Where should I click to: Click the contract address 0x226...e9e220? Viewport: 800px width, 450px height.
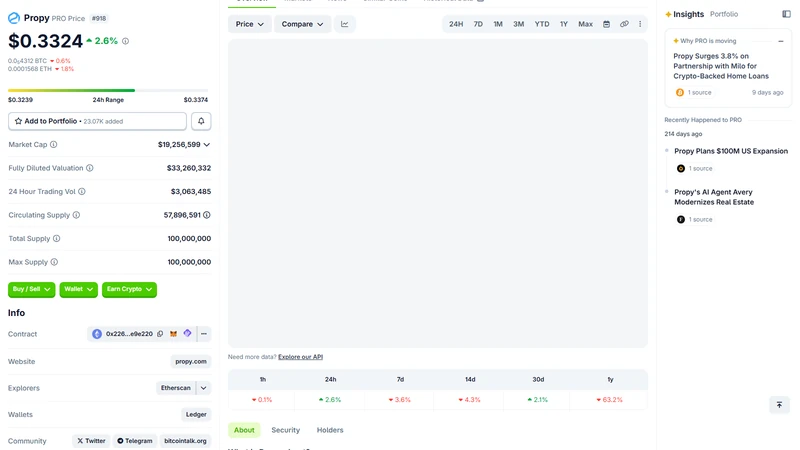coord(129,334)
